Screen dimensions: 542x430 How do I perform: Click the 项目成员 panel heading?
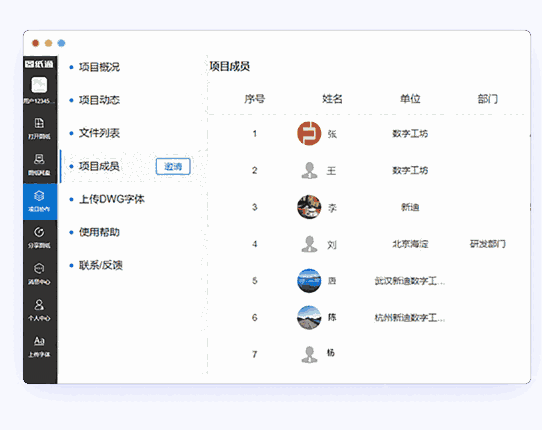tap(230, 66)
